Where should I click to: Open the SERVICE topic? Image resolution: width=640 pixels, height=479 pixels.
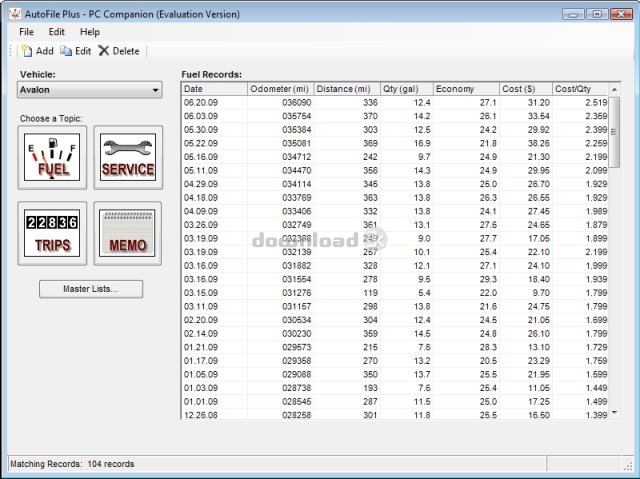tap(128, 157)
